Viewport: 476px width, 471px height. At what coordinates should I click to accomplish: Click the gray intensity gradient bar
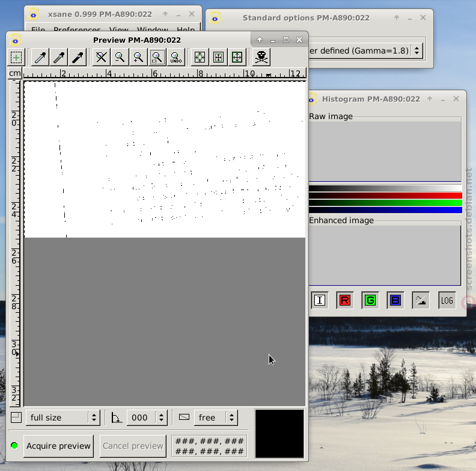click(x=385, y=188)
